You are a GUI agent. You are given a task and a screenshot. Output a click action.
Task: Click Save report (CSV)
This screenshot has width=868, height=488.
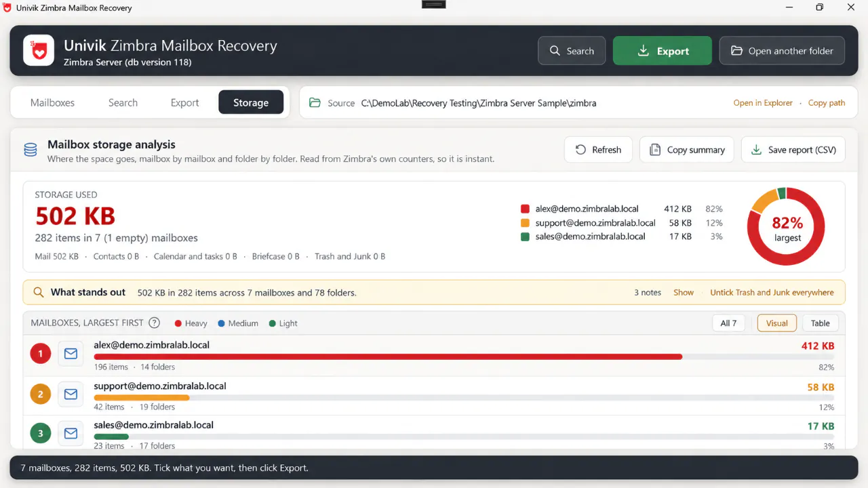pos(793,150)
